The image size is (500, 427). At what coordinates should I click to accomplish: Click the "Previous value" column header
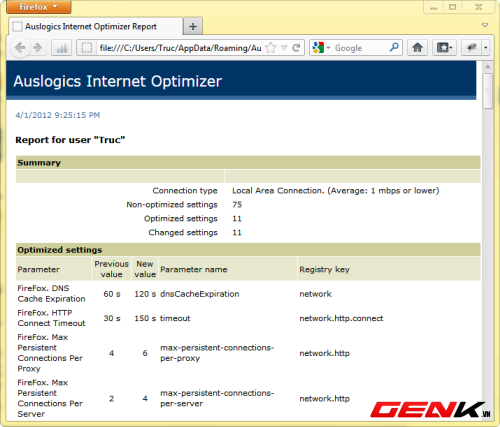point(111,269)
